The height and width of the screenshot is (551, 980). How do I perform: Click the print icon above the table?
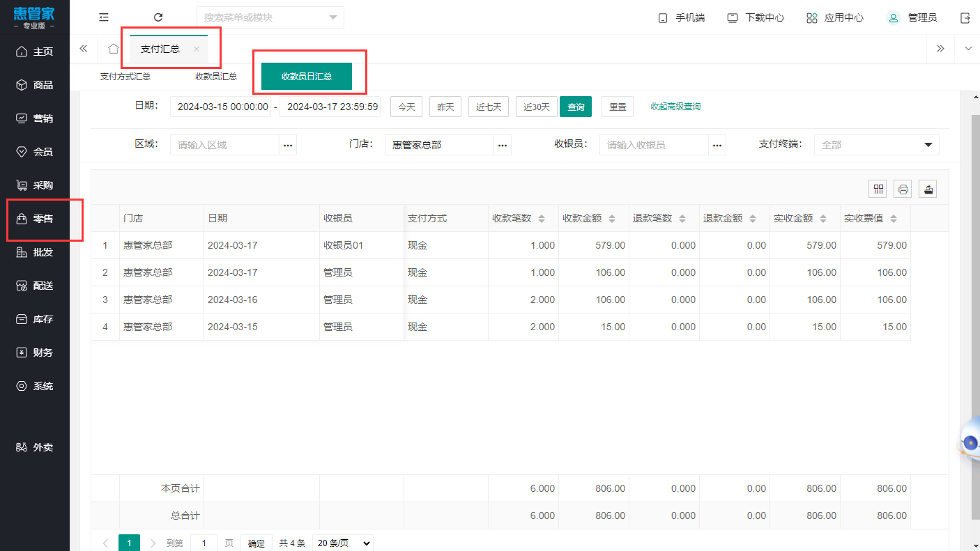pyautogui.click(x=903, y=189)
